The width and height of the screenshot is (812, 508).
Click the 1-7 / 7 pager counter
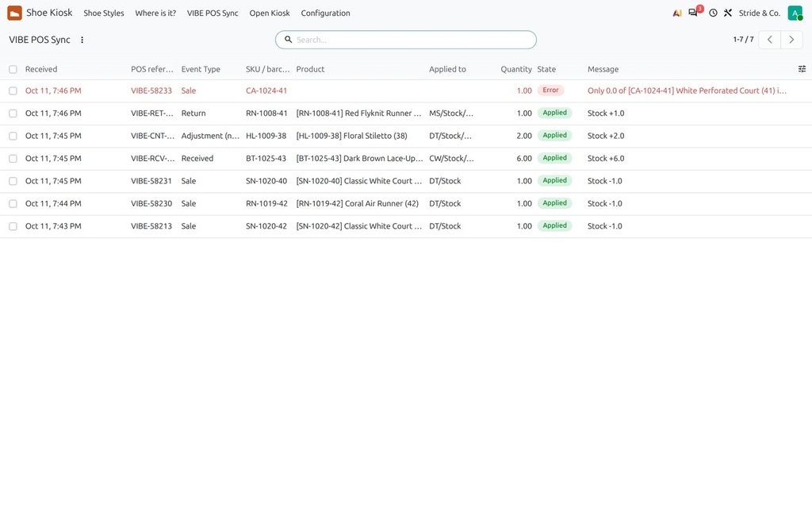743,40
